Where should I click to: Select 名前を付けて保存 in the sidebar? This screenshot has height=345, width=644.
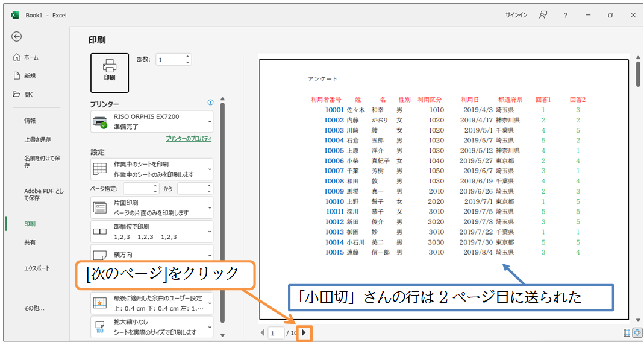(42, 162)
